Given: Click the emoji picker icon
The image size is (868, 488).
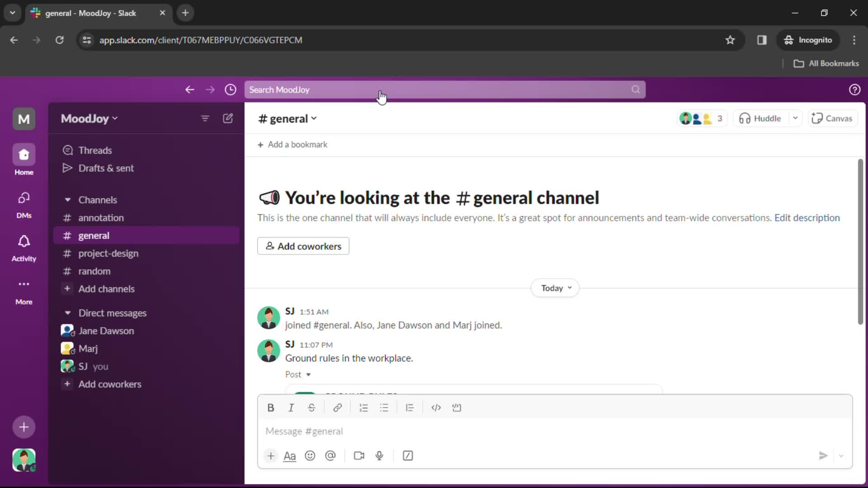Looking at the screenshot, I should click(310, 456).
